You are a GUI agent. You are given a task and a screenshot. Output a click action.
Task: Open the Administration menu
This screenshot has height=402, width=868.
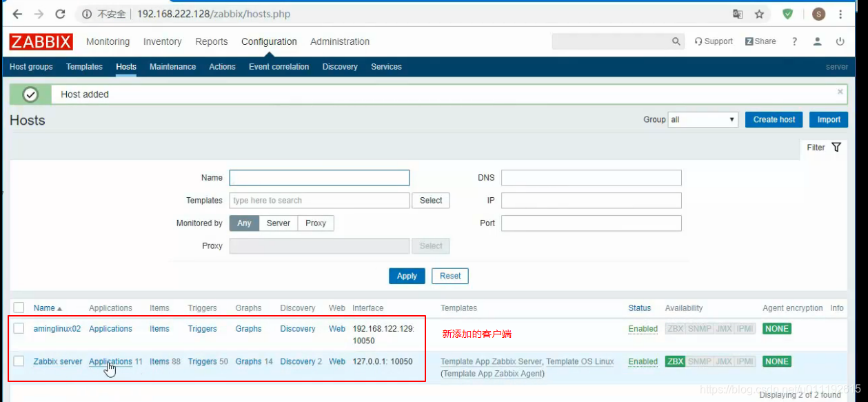pos(340,41)
